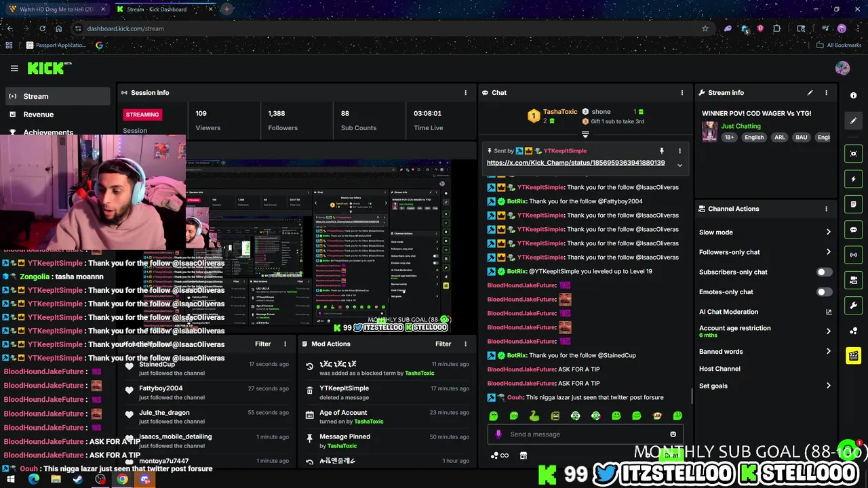Open Channel Actions panel options menu
Image resolution: width=868 pixels, height=488 pixels.
point(826,209)
